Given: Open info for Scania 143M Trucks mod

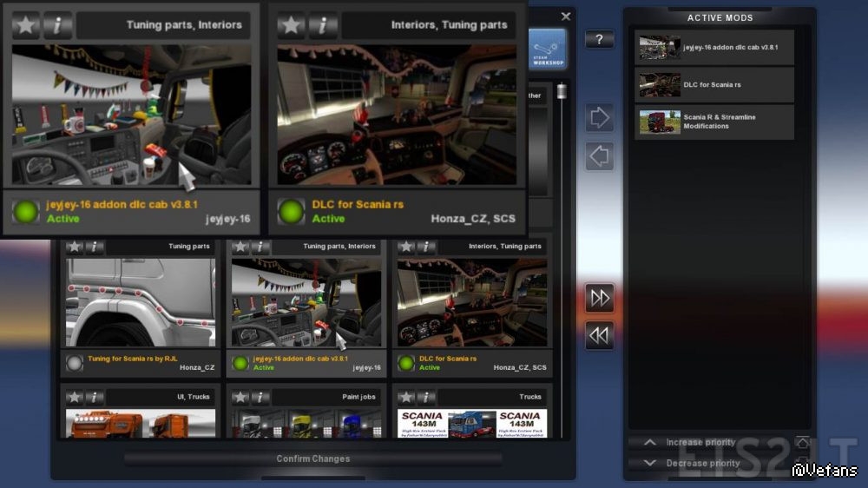Looking at the screenshot, I should point(425,397).
